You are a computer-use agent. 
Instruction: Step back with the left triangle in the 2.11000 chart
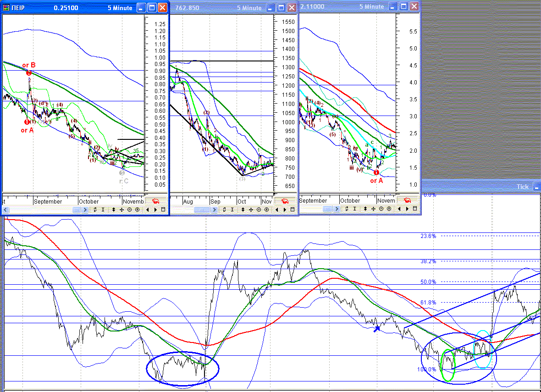click(x=399, y=209)
